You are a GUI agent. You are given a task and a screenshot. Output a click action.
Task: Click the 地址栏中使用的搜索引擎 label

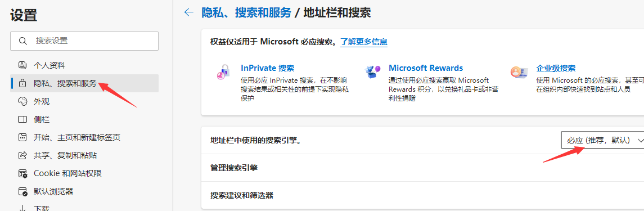256,141
